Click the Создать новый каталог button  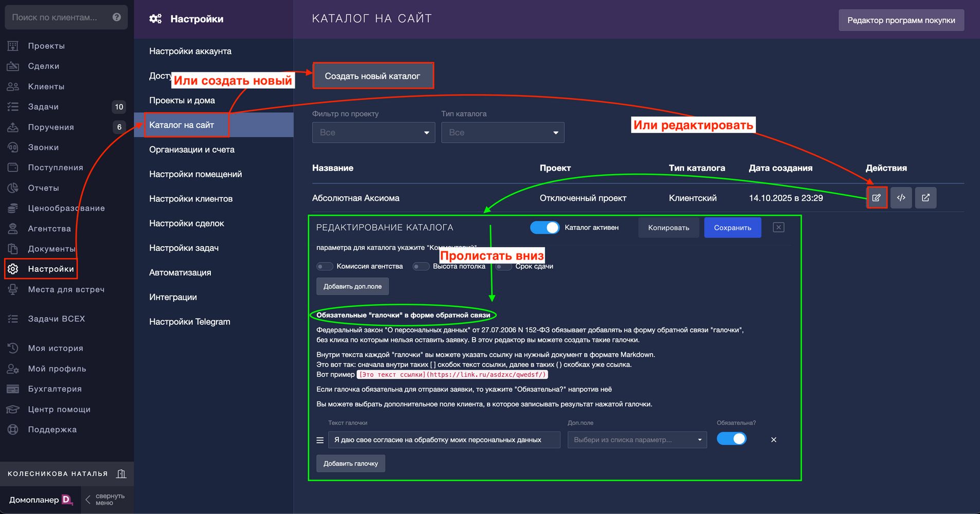click(x=373, y=76)
